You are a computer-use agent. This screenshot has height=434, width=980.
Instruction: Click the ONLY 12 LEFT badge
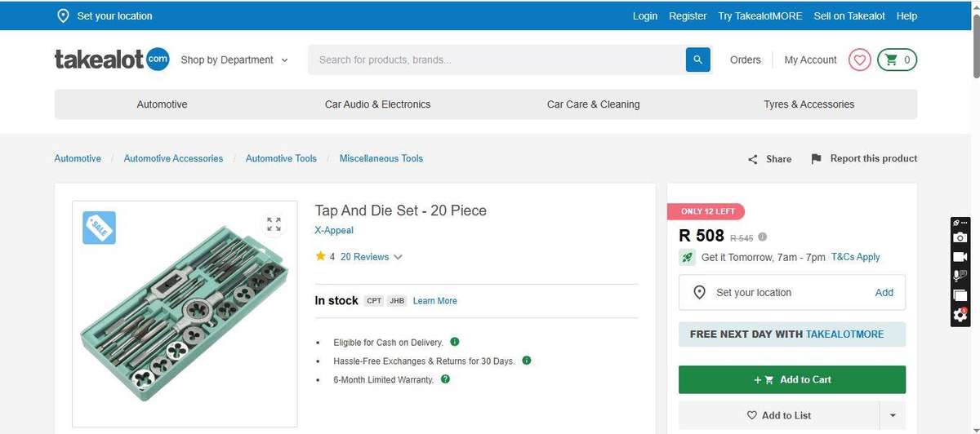point(706,211)
